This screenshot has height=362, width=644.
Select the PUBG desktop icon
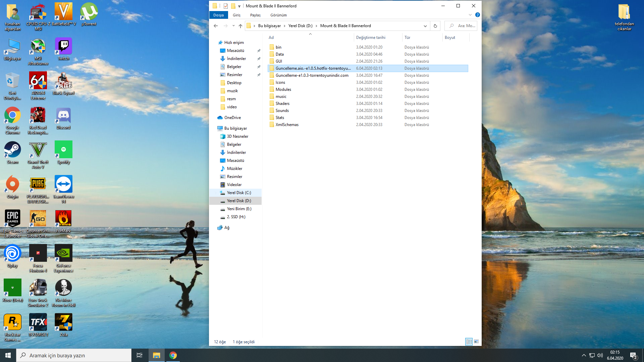pyautogui.click(x=38, y=189)
